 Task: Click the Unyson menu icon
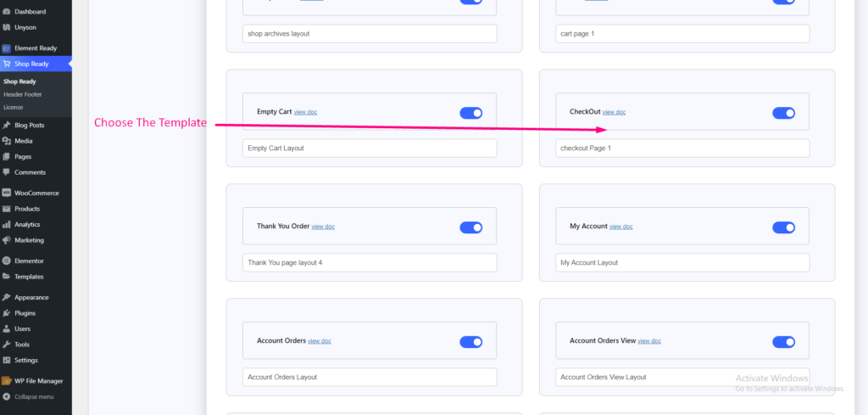coord(7,27)
